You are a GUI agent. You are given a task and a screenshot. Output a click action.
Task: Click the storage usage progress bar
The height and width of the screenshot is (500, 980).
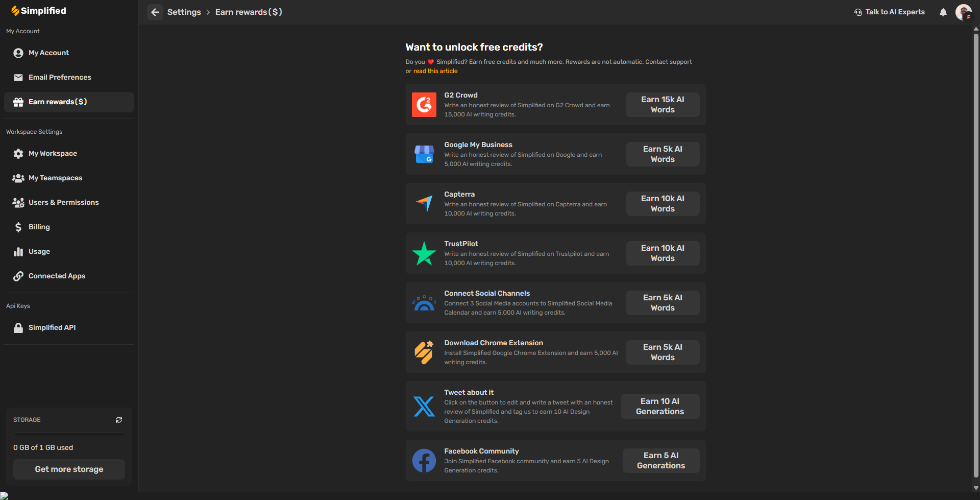pyautogui.click(x=69, y=435)
